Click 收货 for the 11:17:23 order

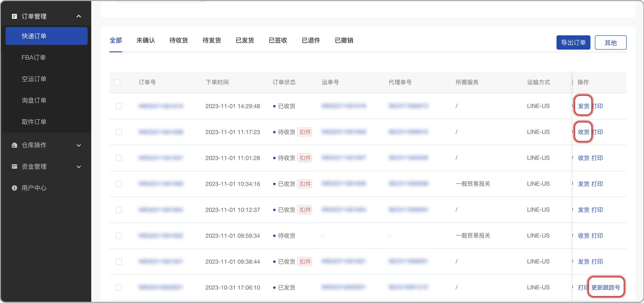pyautogui.click(x=583, y=132)
